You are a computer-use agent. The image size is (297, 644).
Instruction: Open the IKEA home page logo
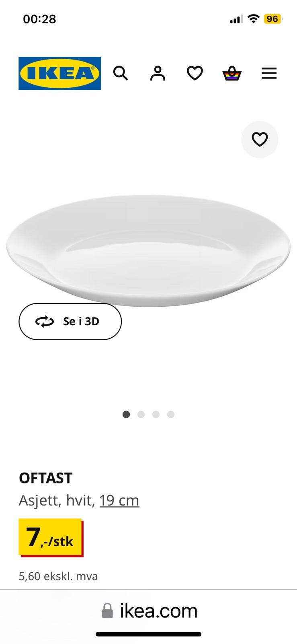coord(59,73)
